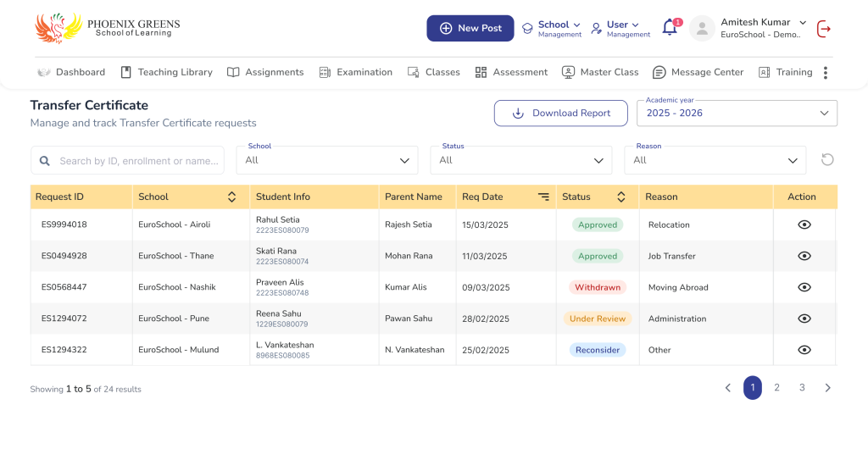Expand the Reason filter dropdown
The height and width of the screenshot is (460, 868).
coord(715,160)
